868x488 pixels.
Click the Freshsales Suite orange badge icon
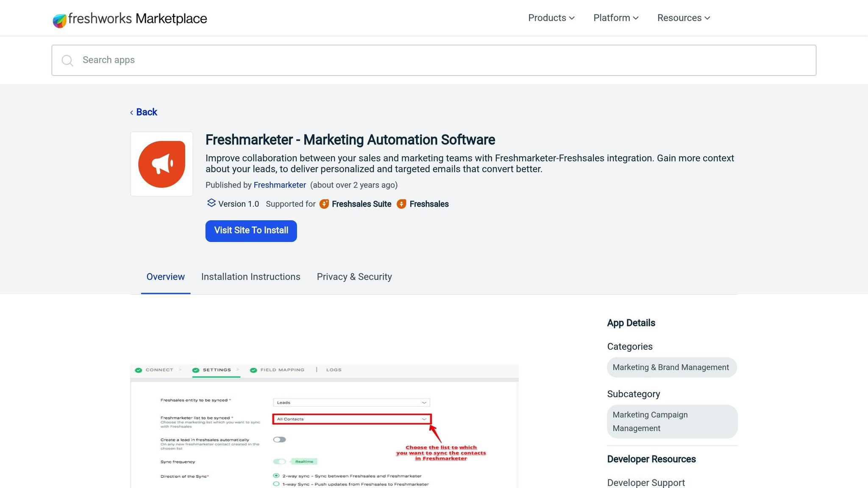click(x=324, y=204)
